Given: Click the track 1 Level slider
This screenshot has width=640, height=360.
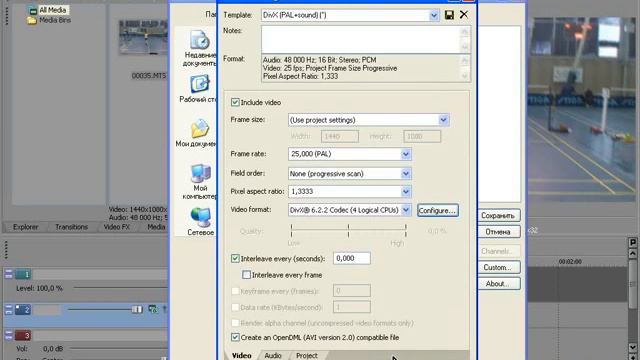Looking at the screenshot, I should 120,288.
